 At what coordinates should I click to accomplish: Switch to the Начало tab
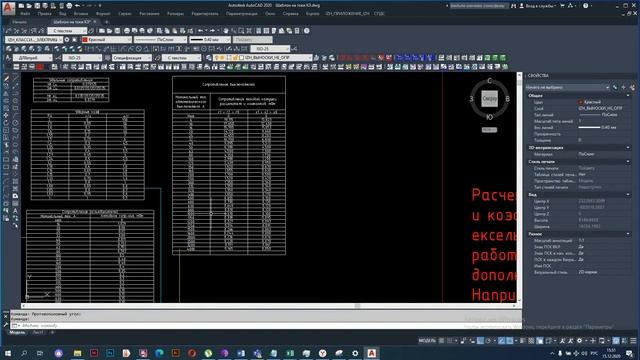(x=19, y=22)
